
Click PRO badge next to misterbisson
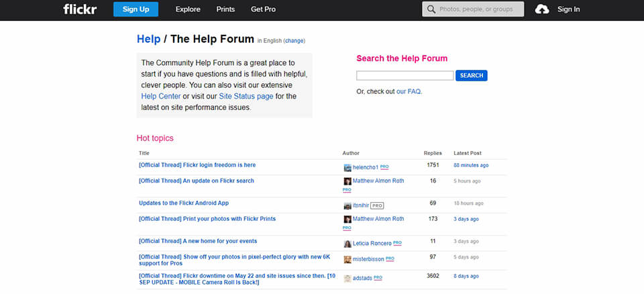point(390,258)
